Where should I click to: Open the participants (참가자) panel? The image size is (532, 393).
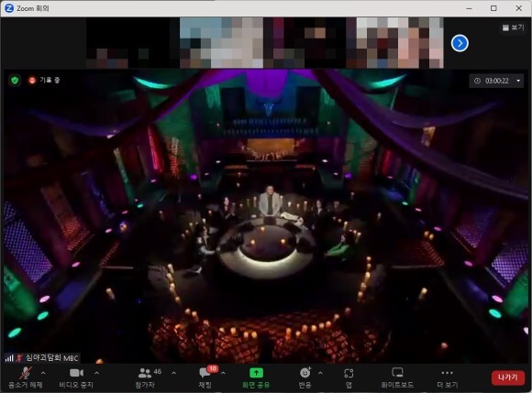(145, 377)
